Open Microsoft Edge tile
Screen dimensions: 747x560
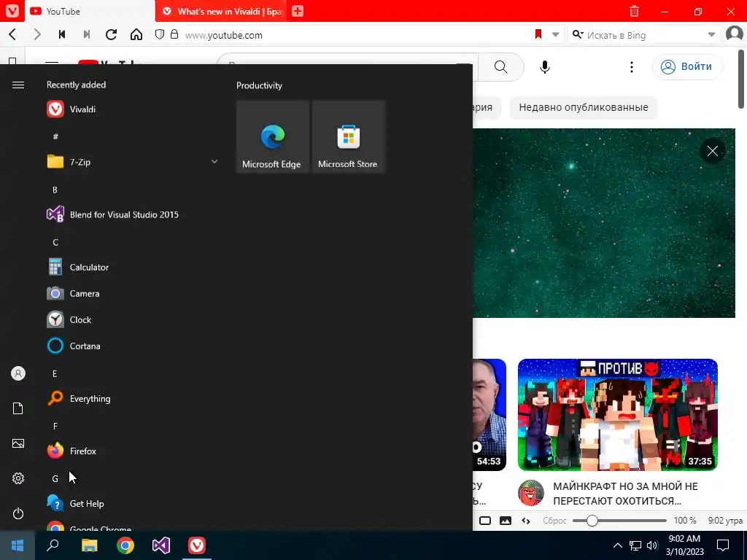pyautogui.click(x=273, y=136)
